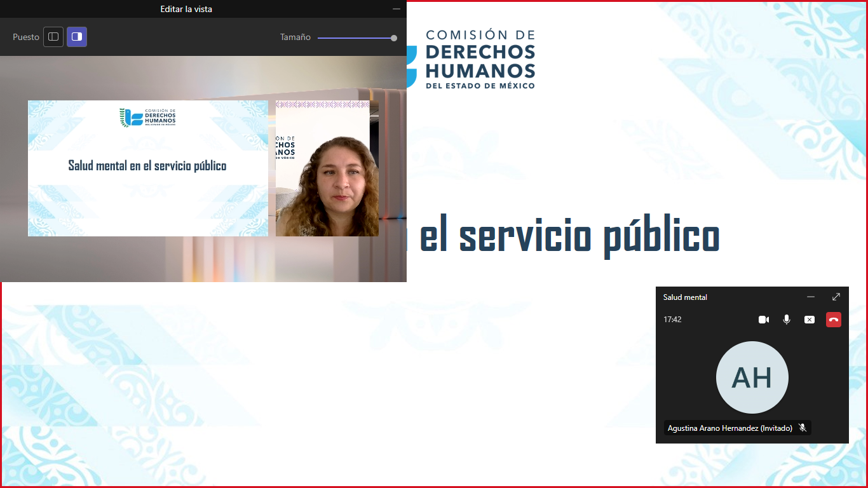Click the 17:42 call duration timer

point(672,320)
